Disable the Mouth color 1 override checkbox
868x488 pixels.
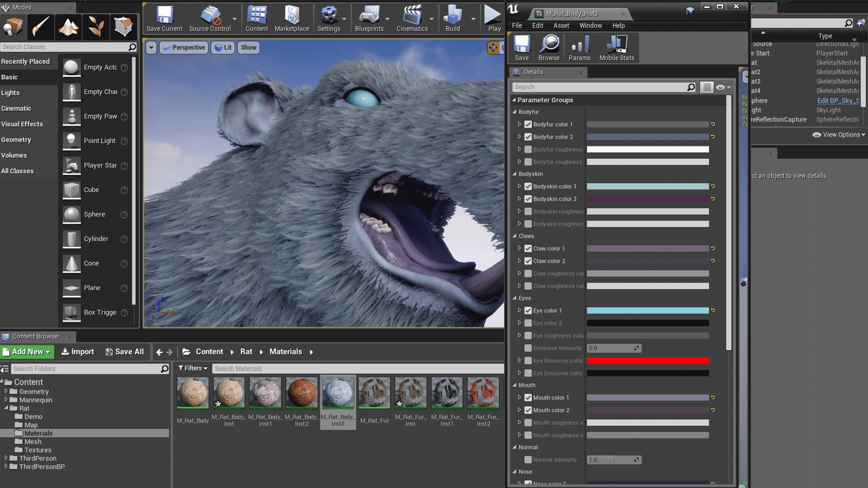[528, 398]
